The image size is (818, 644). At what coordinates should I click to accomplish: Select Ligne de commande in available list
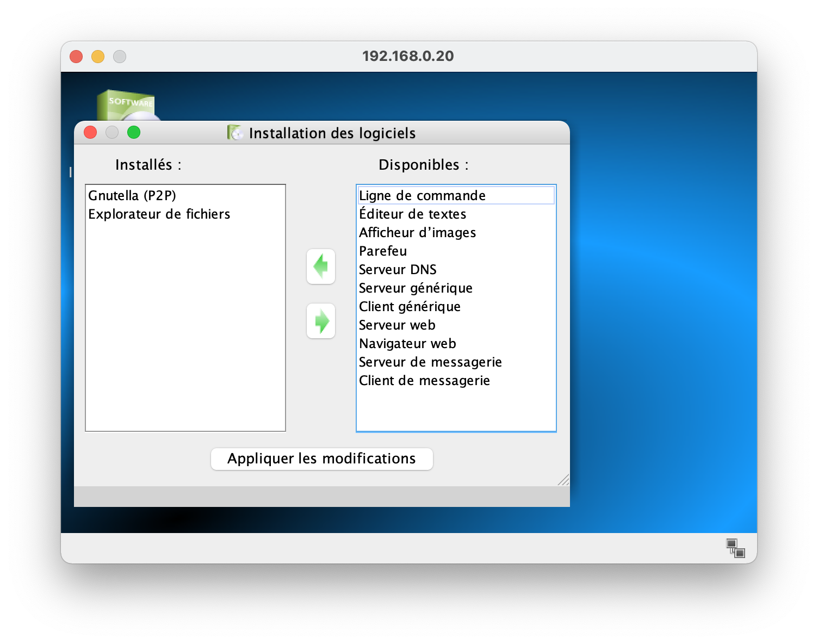(x=422, y=196)
